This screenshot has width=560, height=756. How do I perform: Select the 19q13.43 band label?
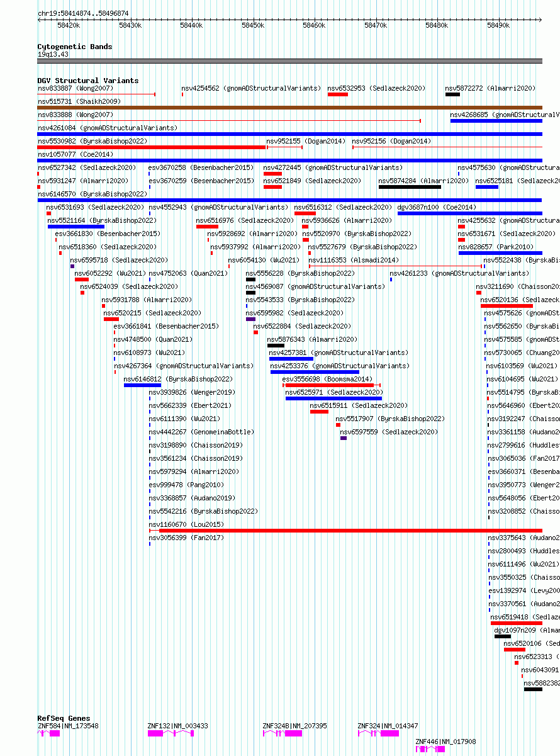click(x=53, y=55)
